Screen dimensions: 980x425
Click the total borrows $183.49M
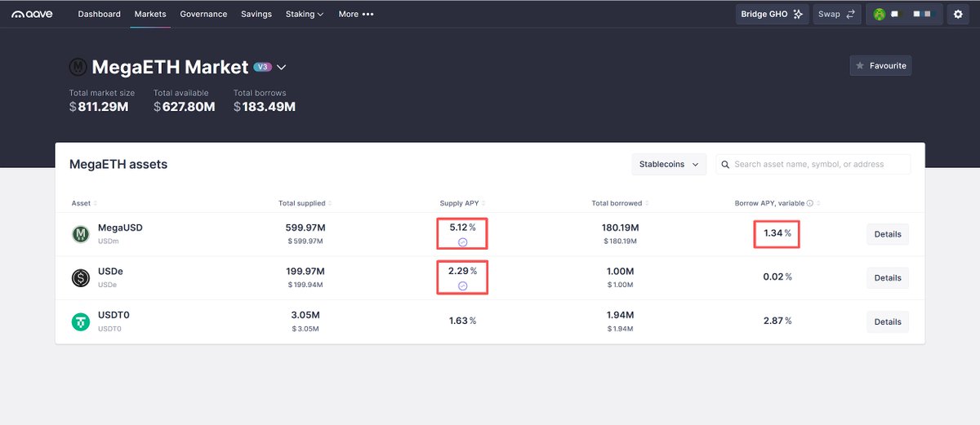click(x=265, y=107)
